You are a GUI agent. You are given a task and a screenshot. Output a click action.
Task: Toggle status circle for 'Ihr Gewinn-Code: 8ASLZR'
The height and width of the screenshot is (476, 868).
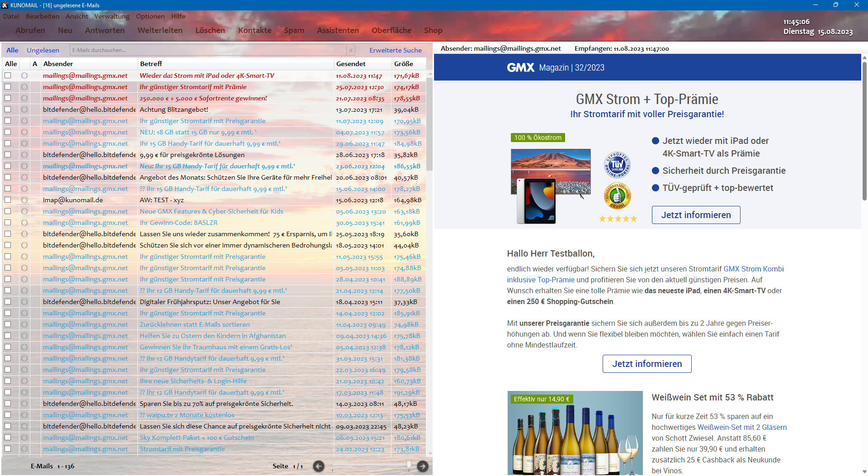pyautogui.click(x=24, y=223)
